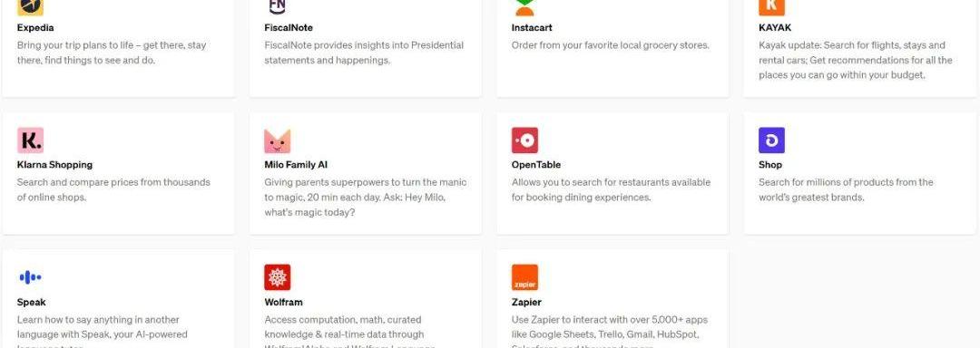
Task: Click the FiscalNote description text
Action: click(364, 53)
